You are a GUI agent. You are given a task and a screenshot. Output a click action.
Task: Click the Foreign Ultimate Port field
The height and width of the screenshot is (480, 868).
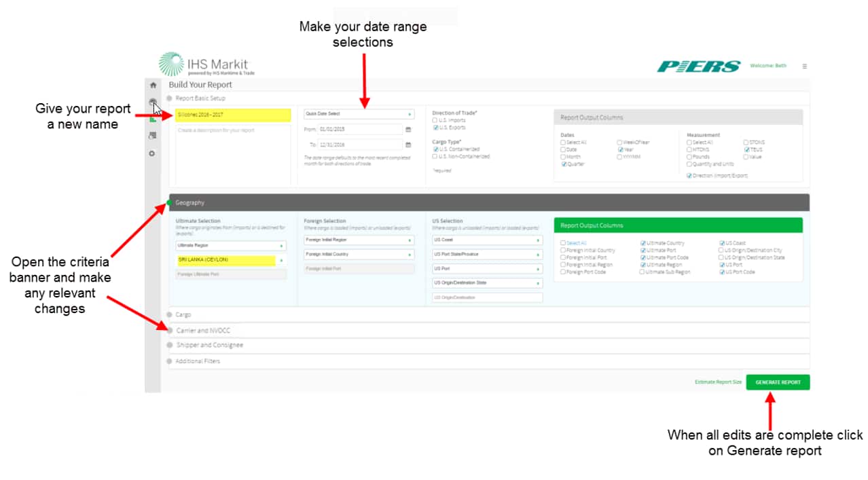(231, 274)
